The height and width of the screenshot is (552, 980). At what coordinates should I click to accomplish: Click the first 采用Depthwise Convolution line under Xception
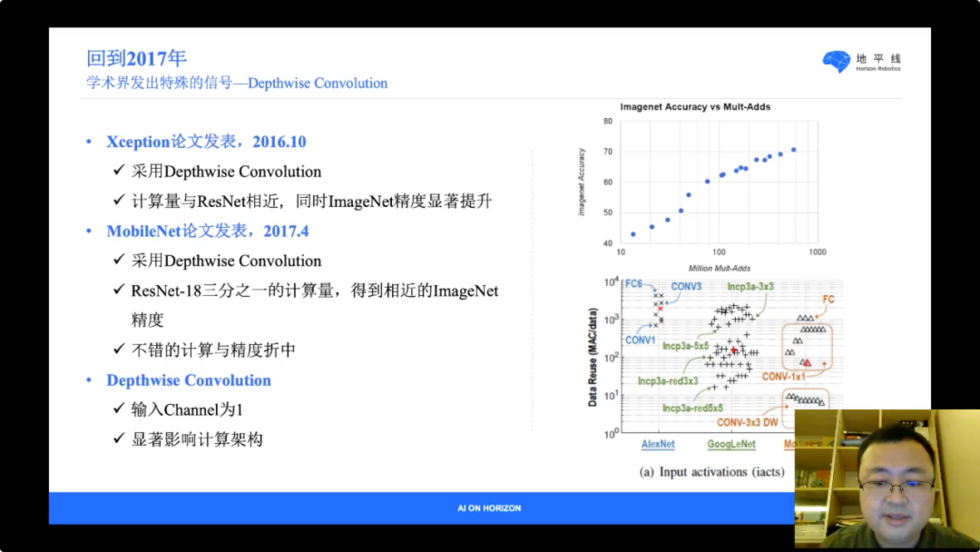tap(226, 172)
